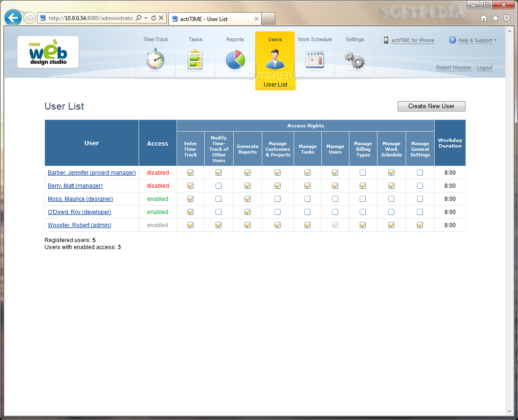Open Settings gears icon
The height and width of the screenshot is (420, 518).
(355, 60)
